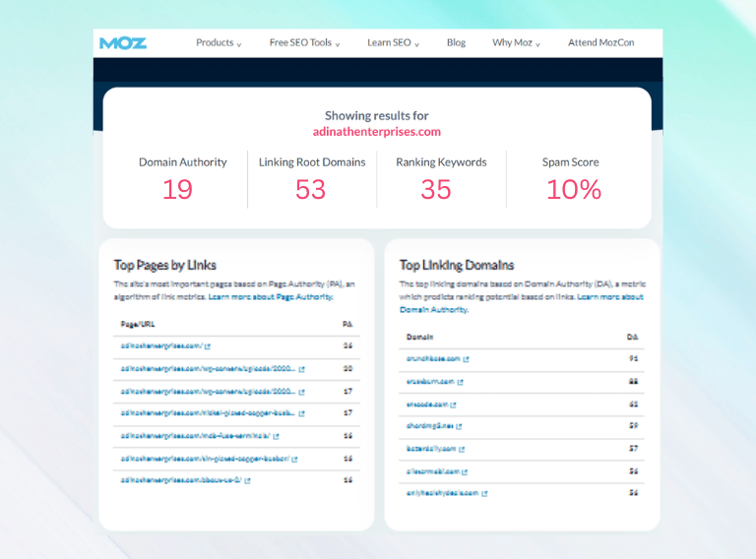Image resolution: width=756 pixels, height=559 pixels.
Task: Expand the Why Moz chevron
Action: pos(538,44)
